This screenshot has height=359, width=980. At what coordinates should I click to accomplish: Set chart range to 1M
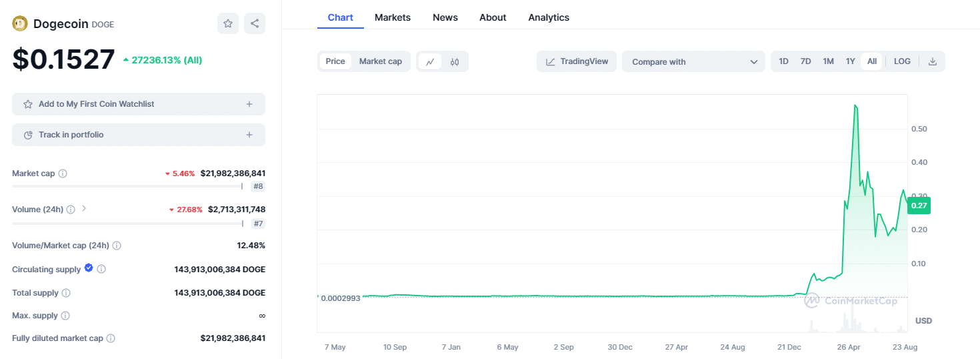click(x=828, y=61)
